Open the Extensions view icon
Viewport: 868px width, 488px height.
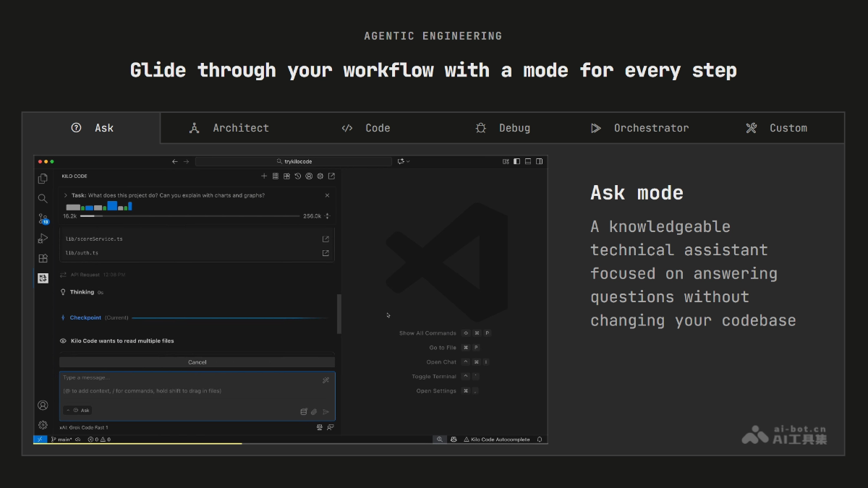click(43, 258)
